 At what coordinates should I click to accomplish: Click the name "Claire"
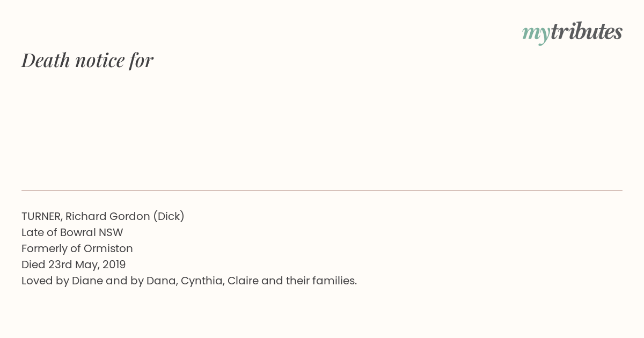click(243, 281)
